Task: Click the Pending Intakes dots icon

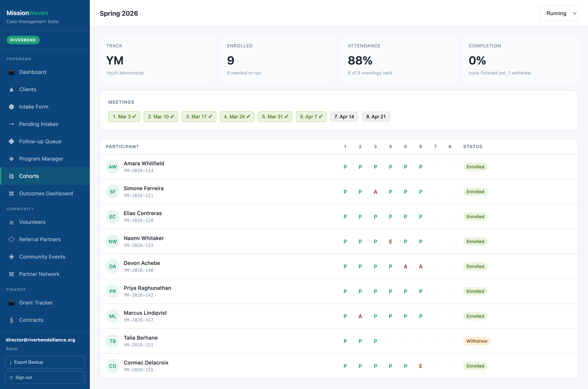Action: pyautogui.click(x=11, y=124)
